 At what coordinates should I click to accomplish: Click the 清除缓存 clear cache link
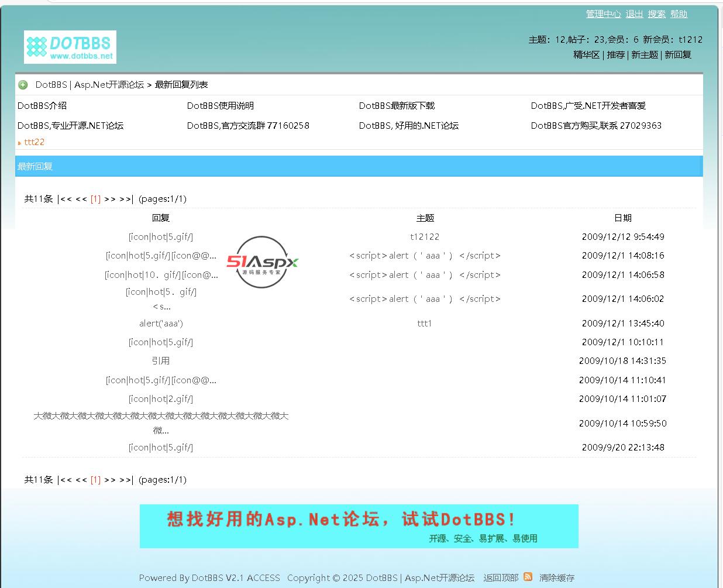(557, 578)
